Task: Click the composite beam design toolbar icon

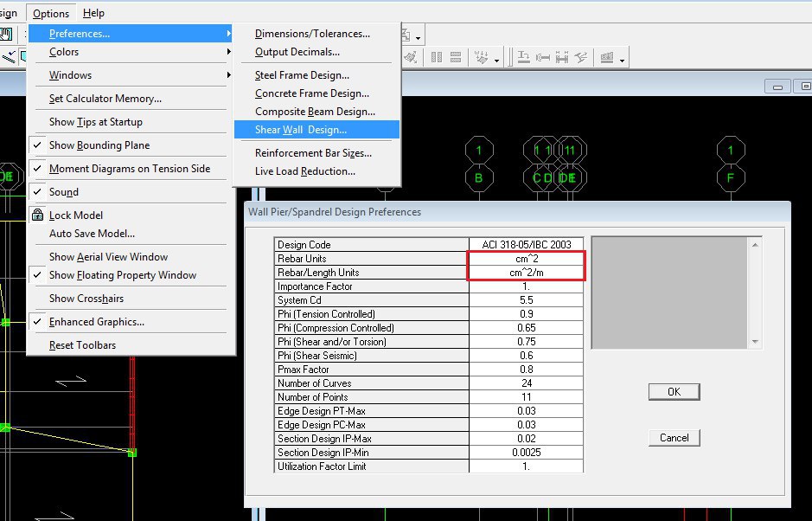Action: [x=562, y=57]
